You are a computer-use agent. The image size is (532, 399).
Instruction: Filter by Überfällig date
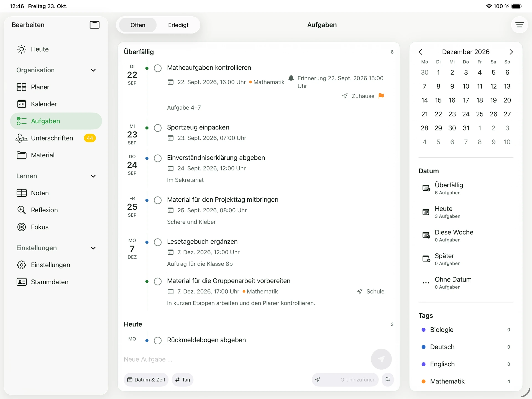tap(466, 188)
